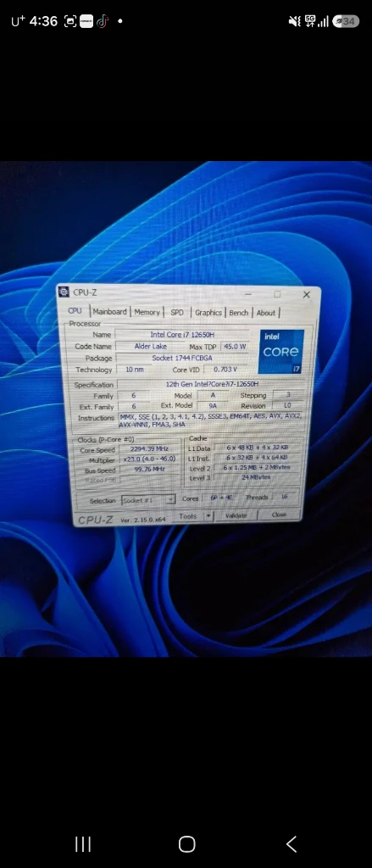Open the Graphics tab

208,312
